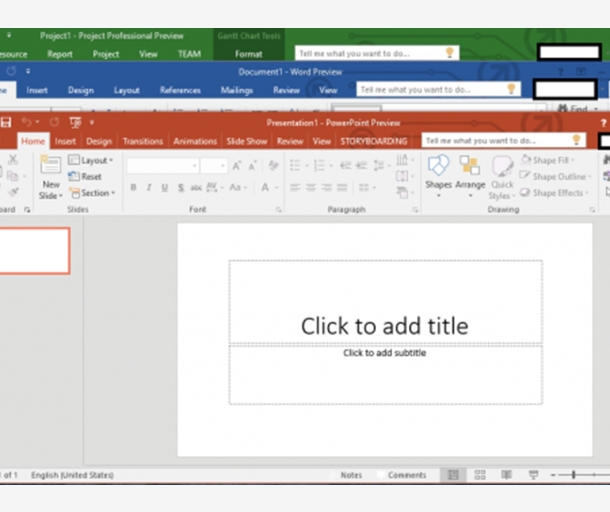Toggle Bold formatting

pos(134,187)
